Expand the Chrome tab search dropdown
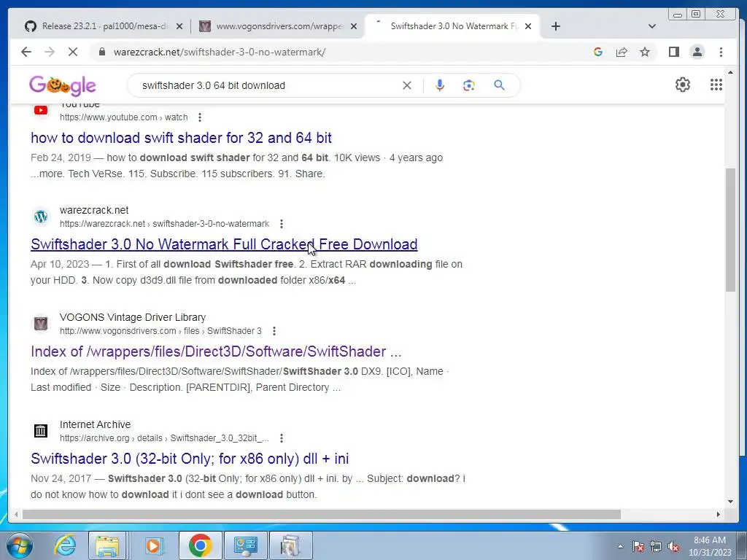The image size is (747, 560). (x=651, y=26)
